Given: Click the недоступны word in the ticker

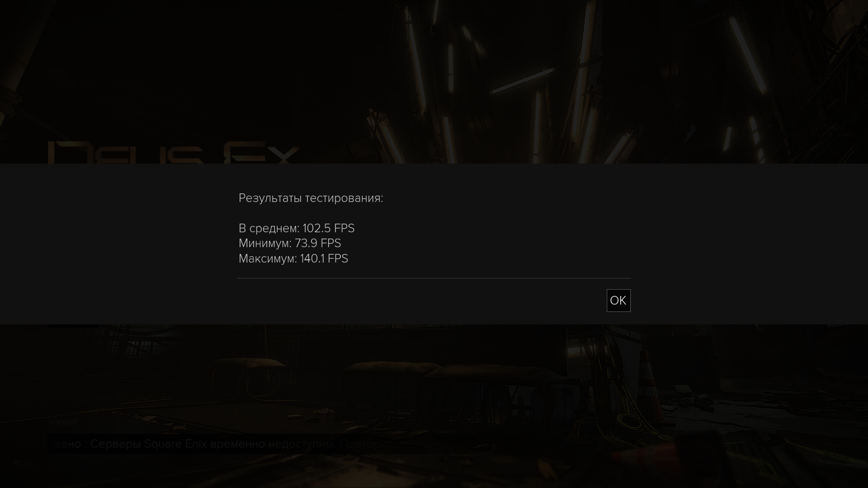Looking at the screenshot, I should 302,444.
